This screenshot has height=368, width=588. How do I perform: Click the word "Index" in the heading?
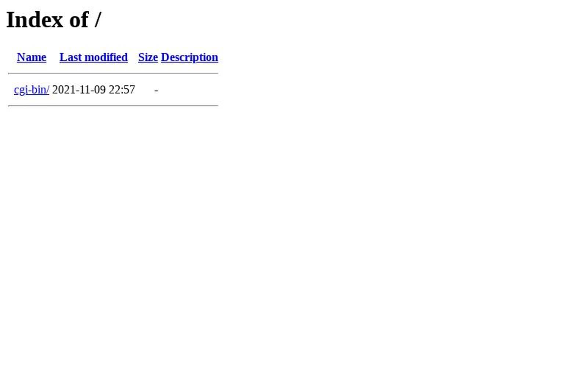(35, 20)
